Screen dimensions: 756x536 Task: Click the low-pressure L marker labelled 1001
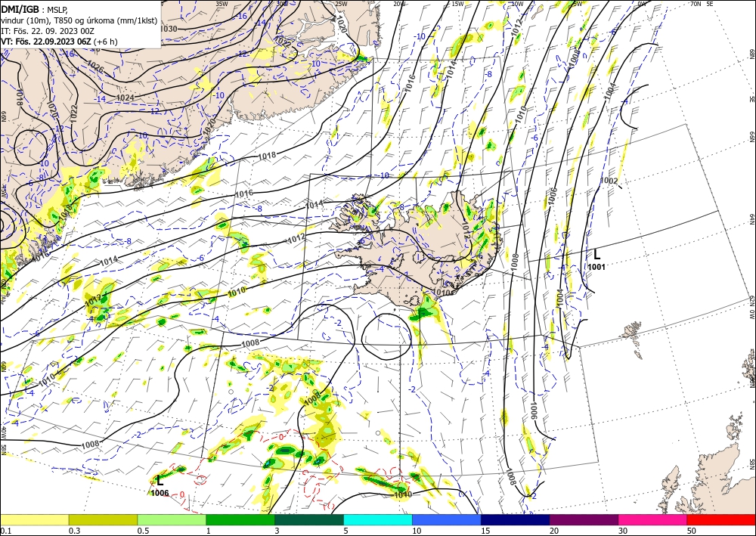coord(596,255)
